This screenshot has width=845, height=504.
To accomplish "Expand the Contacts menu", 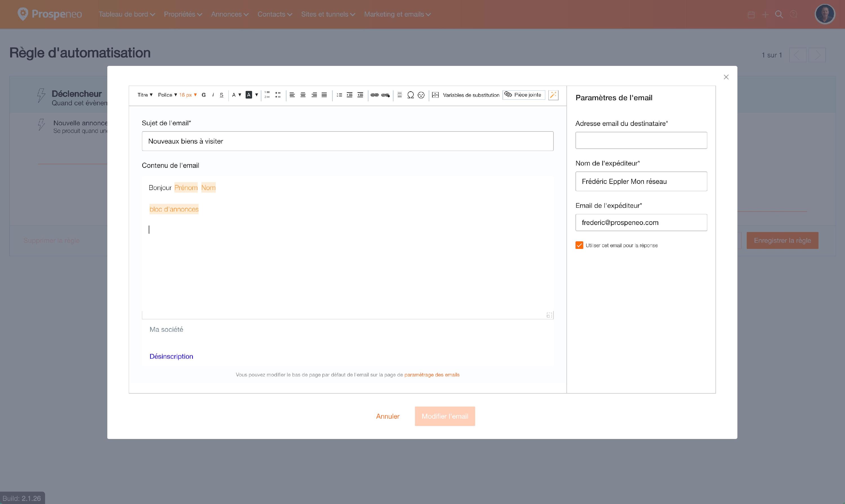I will coord(275,14).
